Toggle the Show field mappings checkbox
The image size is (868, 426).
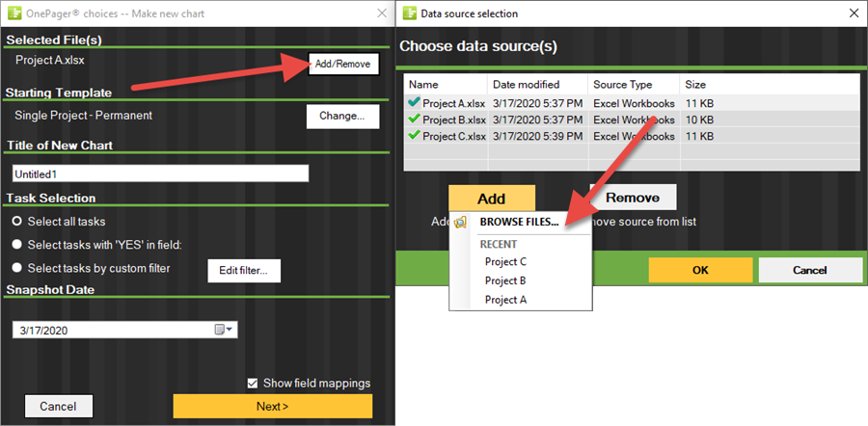click(253, 383)
